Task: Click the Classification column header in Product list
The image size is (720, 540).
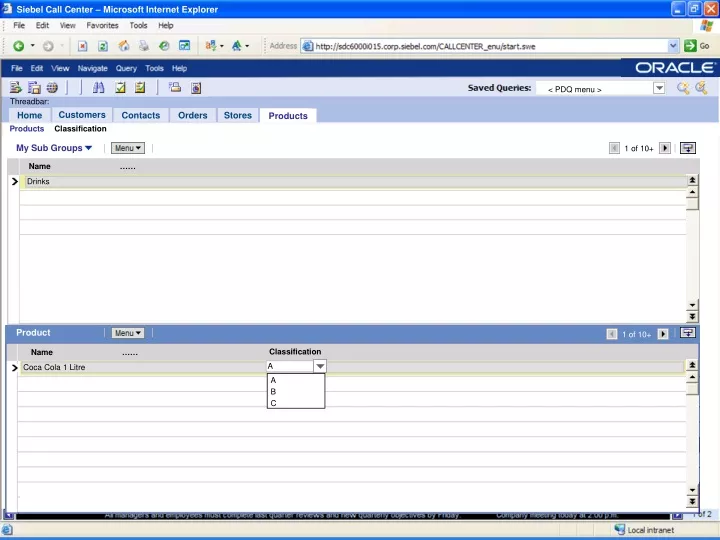Action: (x=295, y=352)
